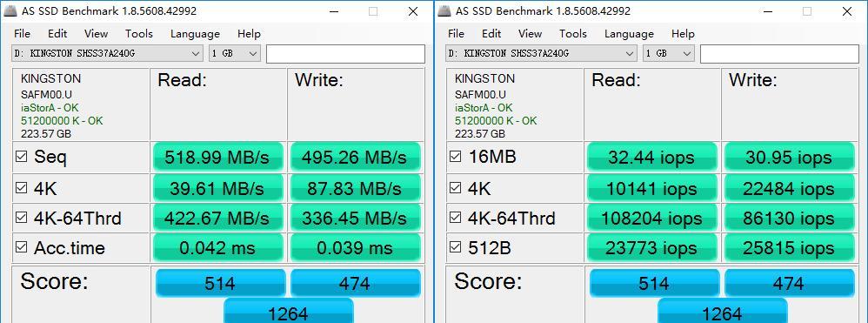Open the Language menu in right window
The image size is (868, 323).
click(x=629, y=34)
